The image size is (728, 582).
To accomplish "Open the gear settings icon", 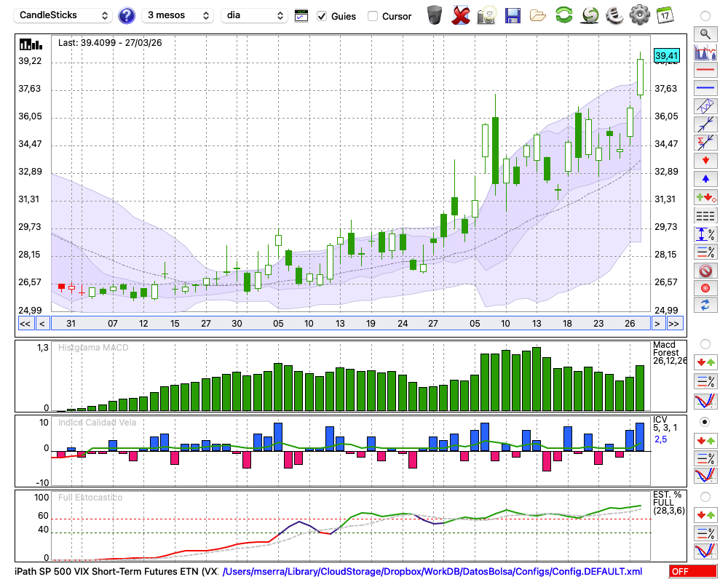I will [639, 15].
